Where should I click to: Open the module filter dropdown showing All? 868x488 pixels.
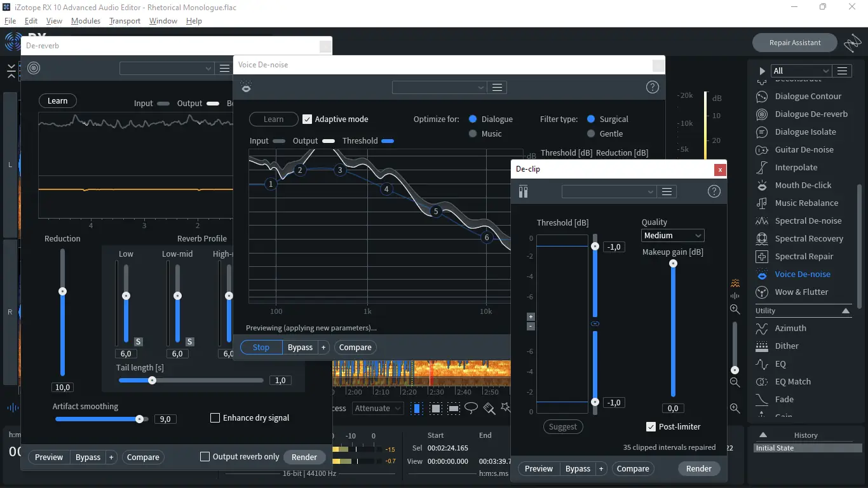[801, 71]
